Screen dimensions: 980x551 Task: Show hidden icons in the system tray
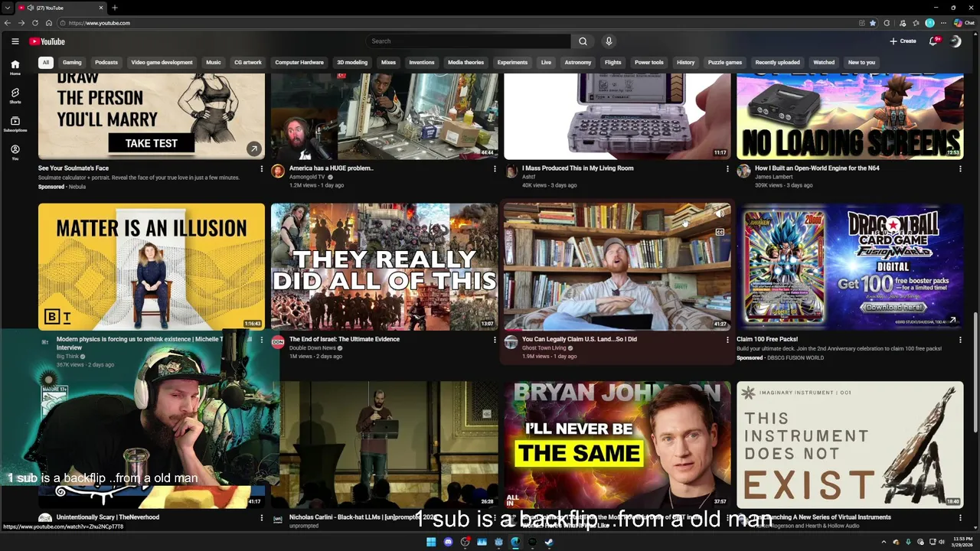click(x=885, y=542)
